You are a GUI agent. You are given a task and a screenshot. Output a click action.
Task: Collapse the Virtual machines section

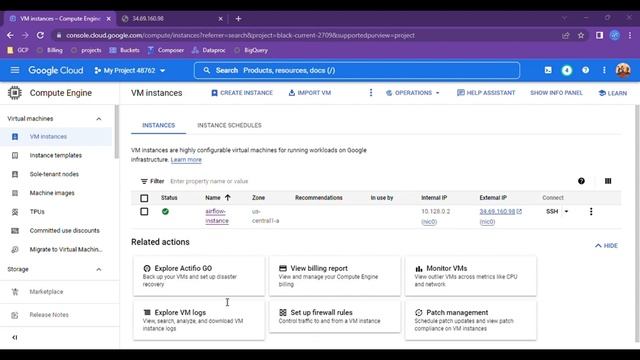click(x=99, y=119)
